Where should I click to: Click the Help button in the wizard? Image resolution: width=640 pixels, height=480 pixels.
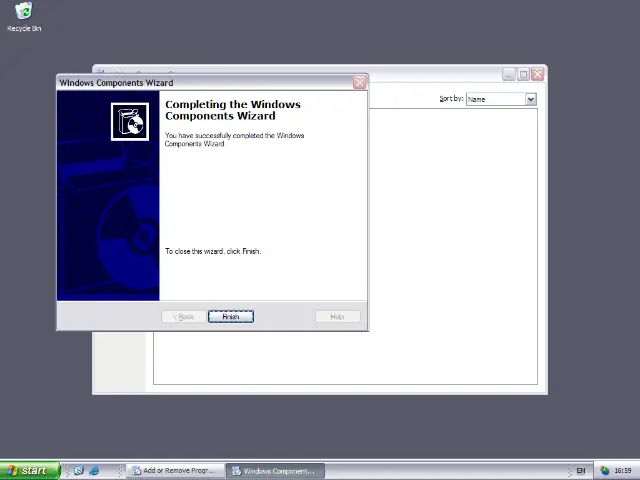(338, 317)
